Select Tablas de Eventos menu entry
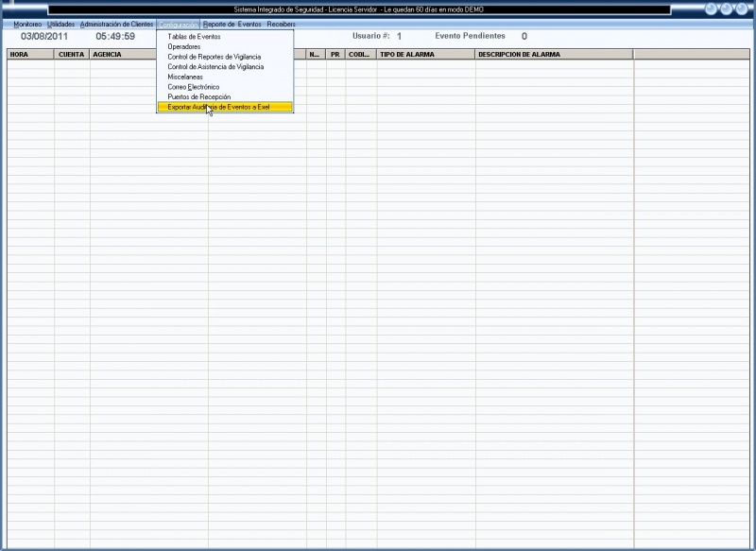756x551 pixels. coord(194,37)
